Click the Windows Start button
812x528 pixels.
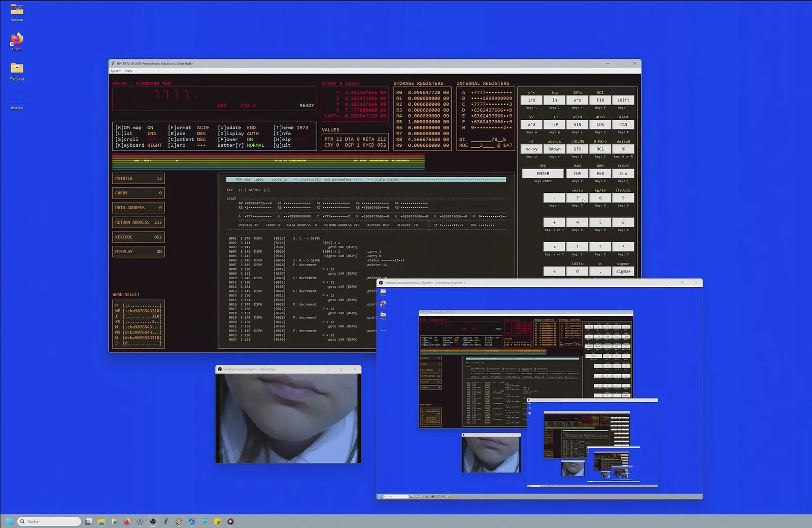tap(9, 521)
